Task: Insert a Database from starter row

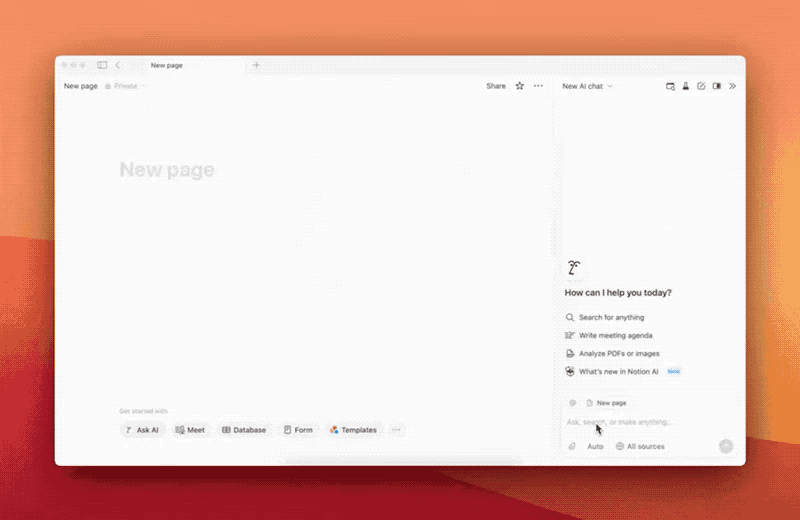Action: 244,430
